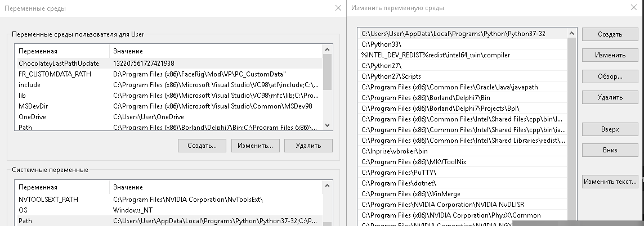
Task: Open folder browser with Обзор button
Action: [x=610, y=76]
